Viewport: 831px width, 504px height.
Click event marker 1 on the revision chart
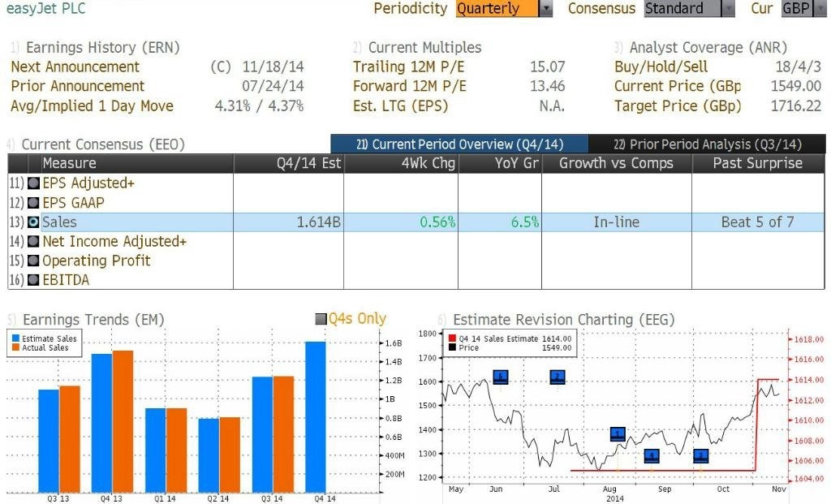(618, 434)
